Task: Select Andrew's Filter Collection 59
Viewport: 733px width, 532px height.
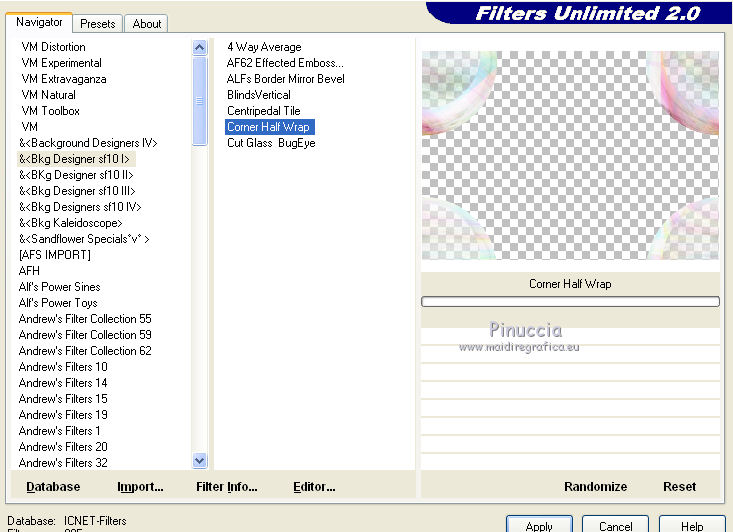Action: [85, 335]
